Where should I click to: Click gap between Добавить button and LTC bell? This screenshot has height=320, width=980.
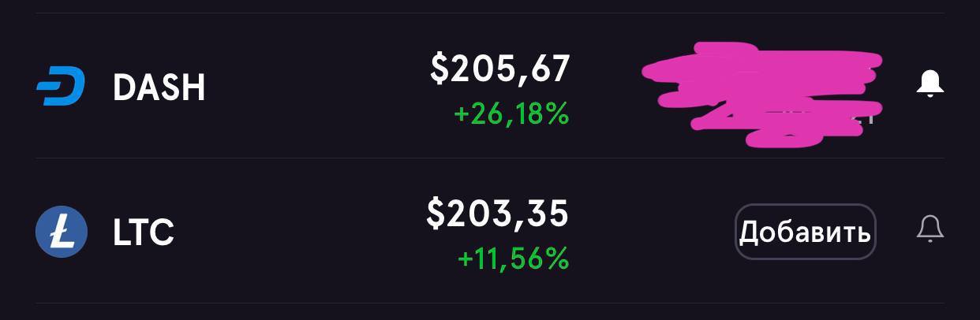pyautogui.click(x=896, y=232)
